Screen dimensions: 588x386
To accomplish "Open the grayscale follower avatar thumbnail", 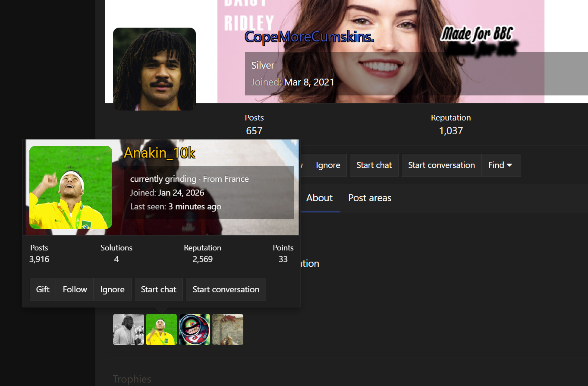I will [129, 329].
